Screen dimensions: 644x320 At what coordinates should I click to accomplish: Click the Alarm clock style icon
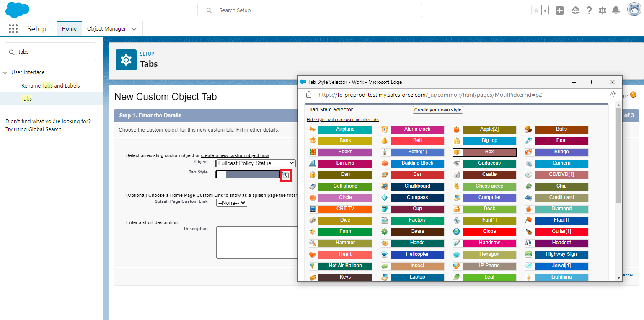pos(385,129)
